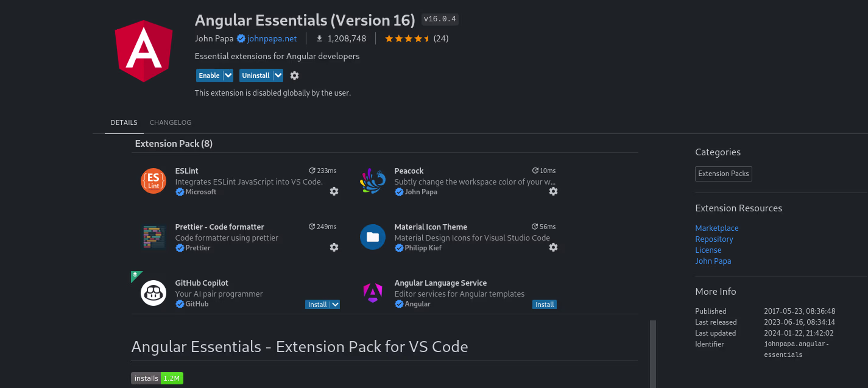Click the Peacock extension title
Viewport: 868px width, 388px height.
tap(409, 171)
